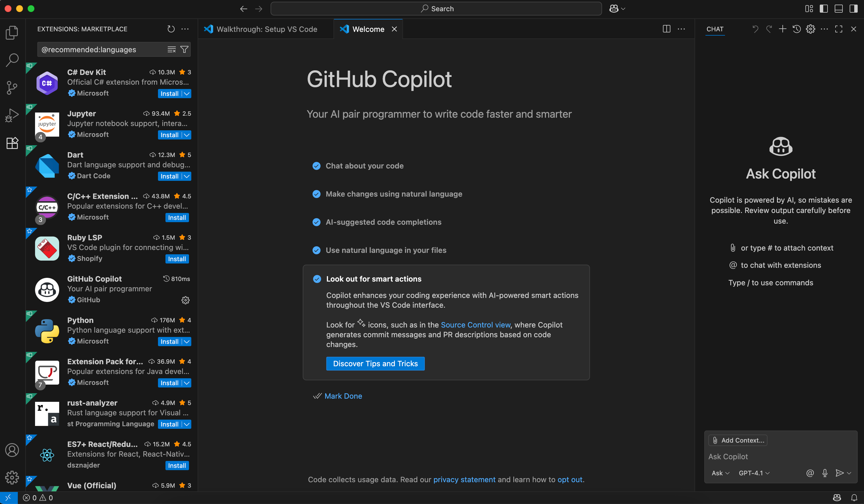The width and height of the screenshot is (864, 504).
Task: Click the Copilot icon in the status bar
Action: [837, 498]
